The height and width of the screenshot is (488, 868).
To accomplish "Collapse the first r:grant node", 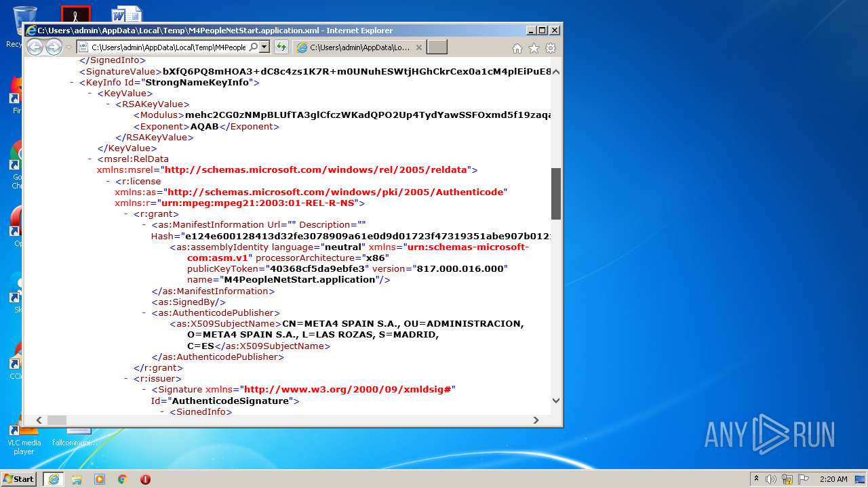I will coord(126,213).
